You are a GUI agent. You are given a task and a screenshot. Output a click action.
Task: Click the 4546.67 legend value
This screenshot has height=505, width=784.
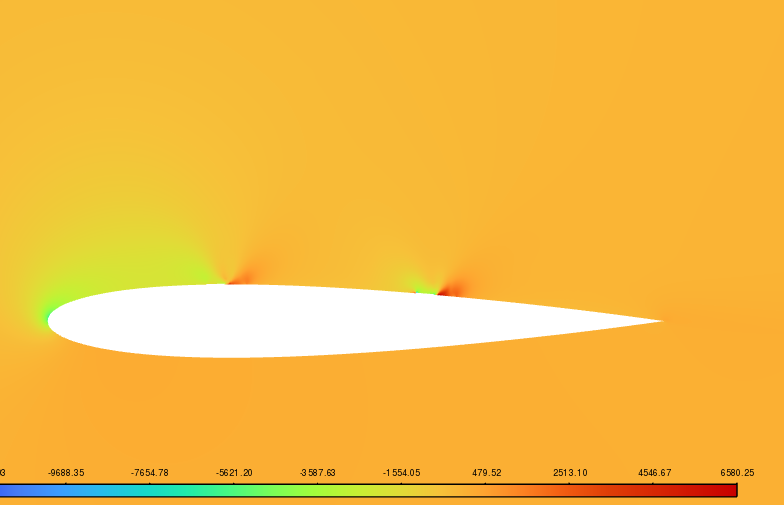(654, 473)
